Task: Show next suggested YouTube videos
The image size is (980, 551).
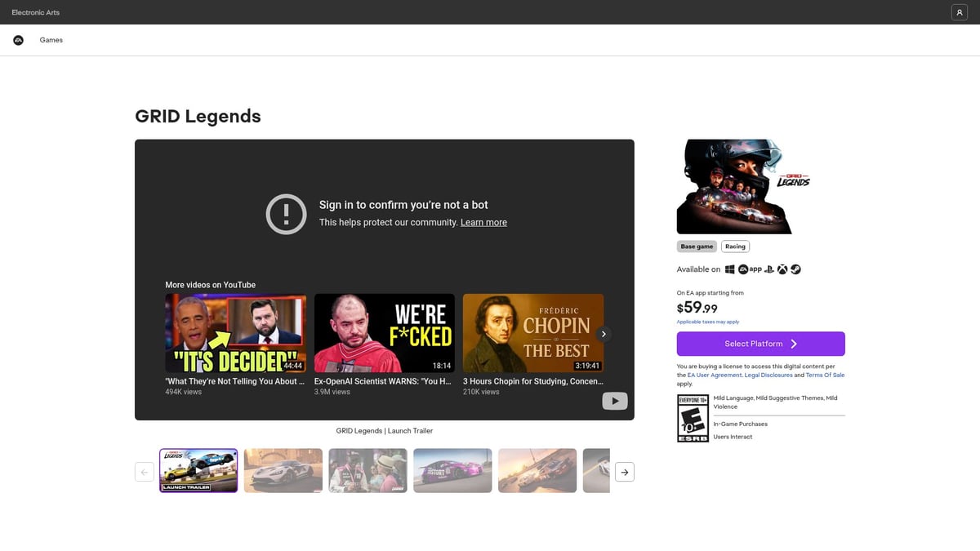Action: tap(604, 334)
